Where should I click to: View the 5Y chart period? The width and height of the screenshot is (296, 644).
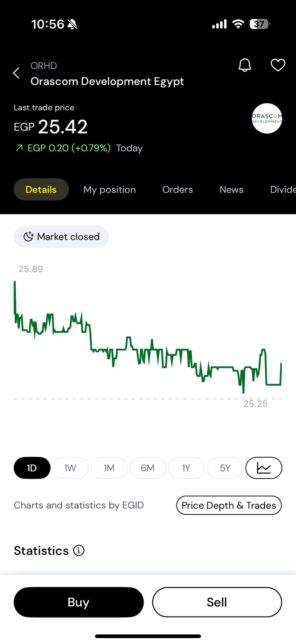(x=225, y=468)
